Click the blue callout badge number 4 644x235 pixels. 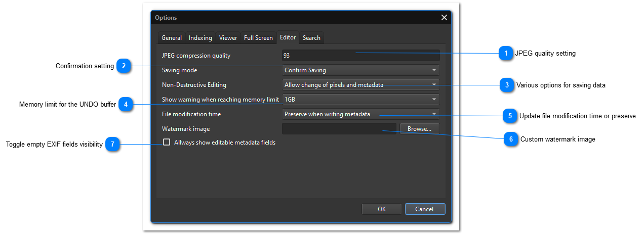point(126,104)
